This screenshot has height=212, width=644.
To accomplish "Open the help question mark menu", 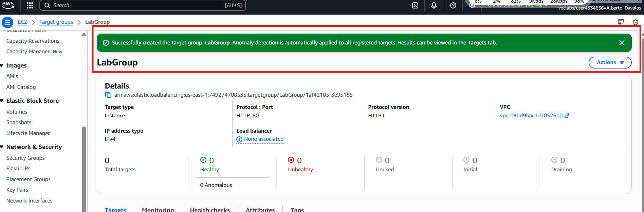I will (x=453, y=5).
